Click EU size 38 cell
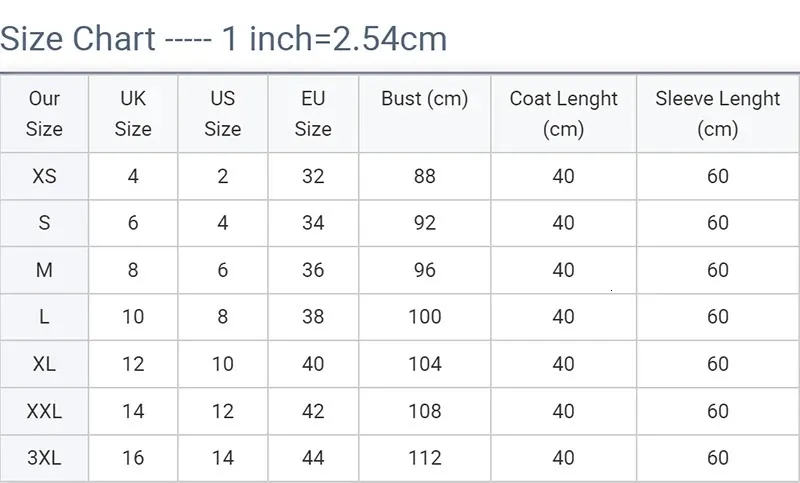Screen dimensions: 800x483 pos(313,317)
